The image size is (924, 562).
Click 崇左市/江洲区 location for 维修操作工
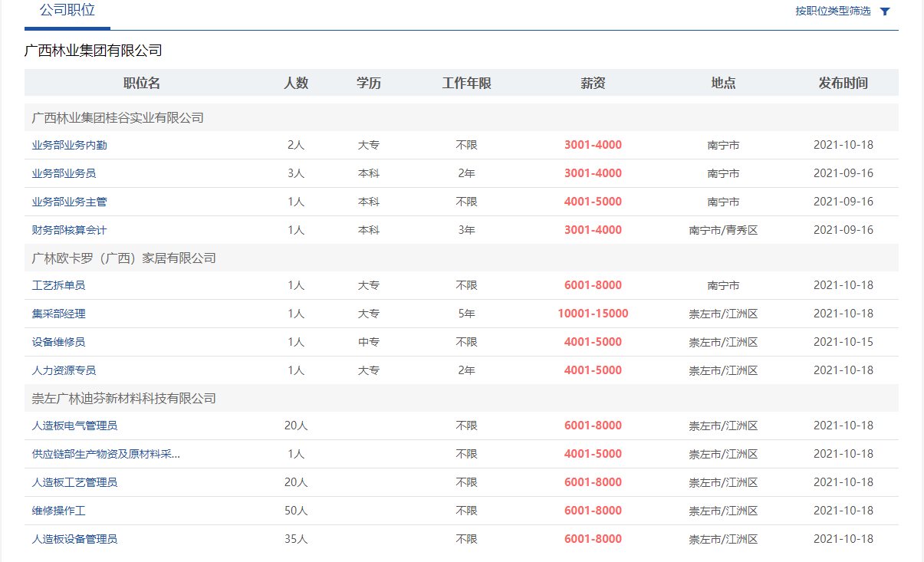724,511
